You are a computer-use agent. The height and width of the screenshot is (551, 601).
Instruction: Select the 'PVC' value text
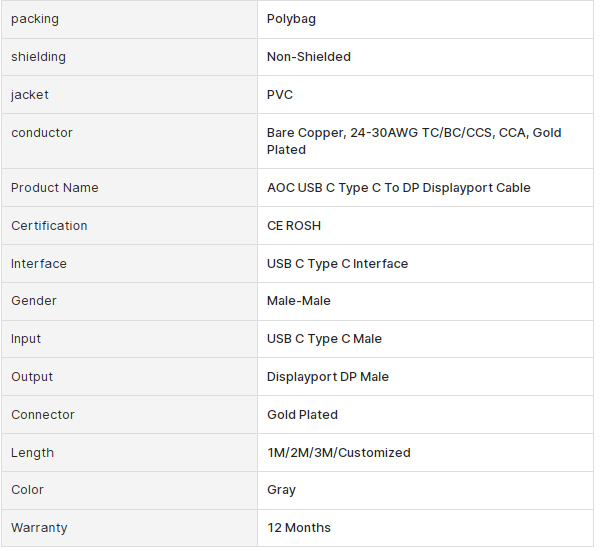coord(280,95)
